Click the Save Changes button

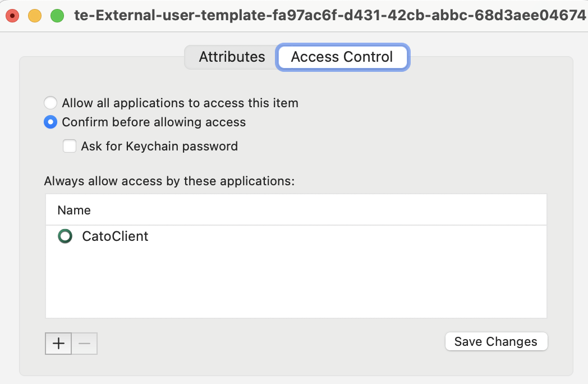(x=496, y=341)
